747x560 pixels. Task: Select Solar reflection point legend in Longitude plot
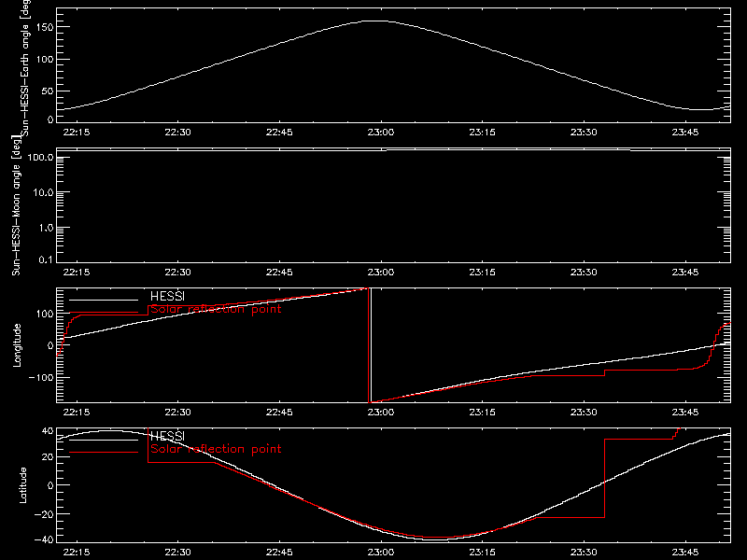coord(216,309)
